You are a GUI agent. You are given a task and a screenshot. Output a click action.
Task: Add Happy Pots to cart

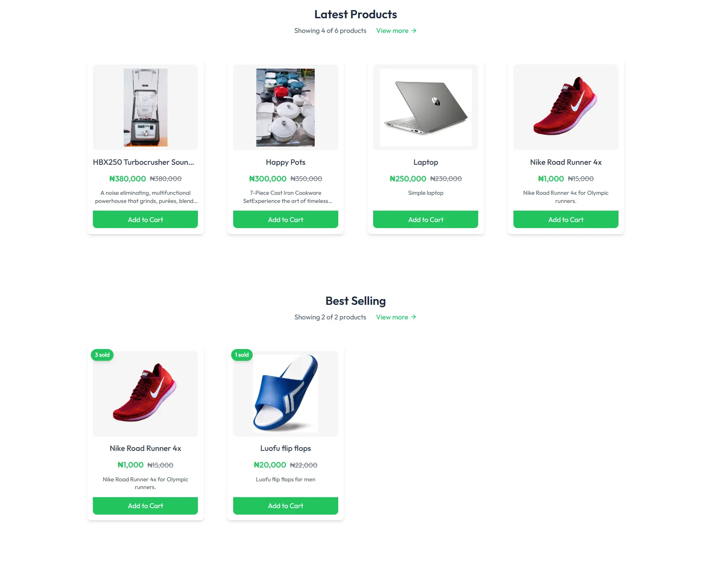click(x=286, y=220)
